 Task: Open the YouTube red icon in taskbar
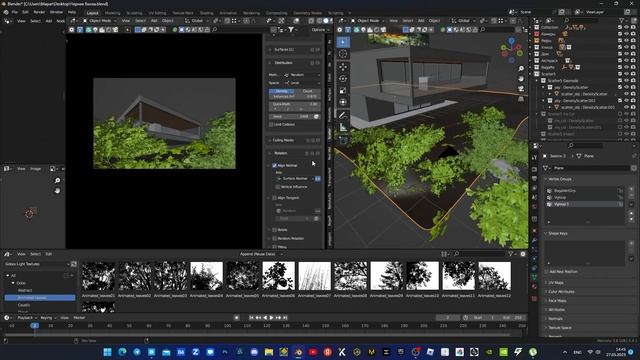click(313, 352)
